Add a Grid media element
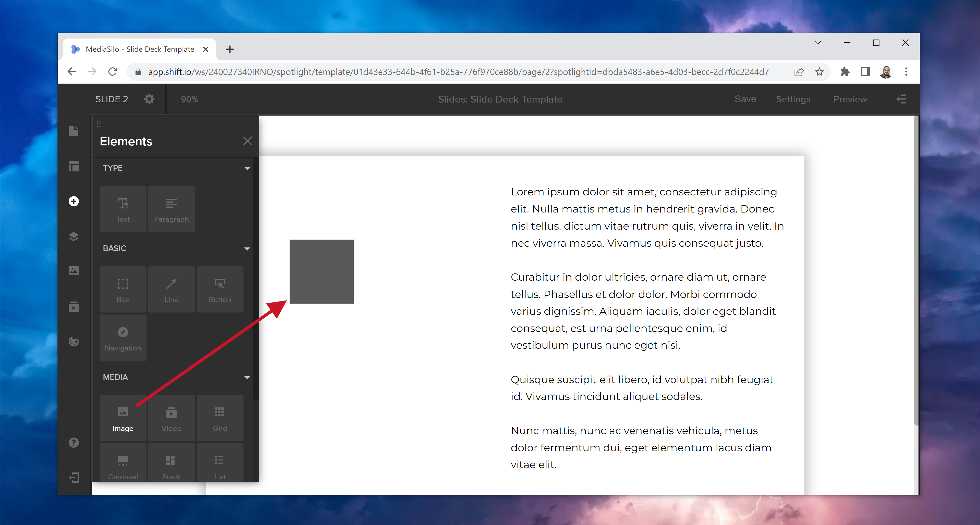Viewport: 980px width, 525px height. click(220, 418)
